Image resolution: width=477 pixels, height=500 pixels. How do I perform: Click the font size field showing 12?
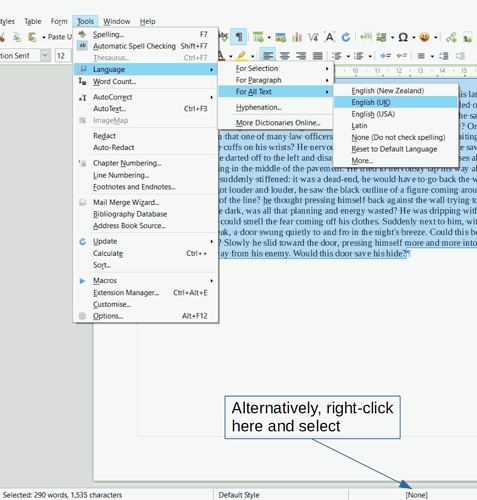click(x=63, y=55)
